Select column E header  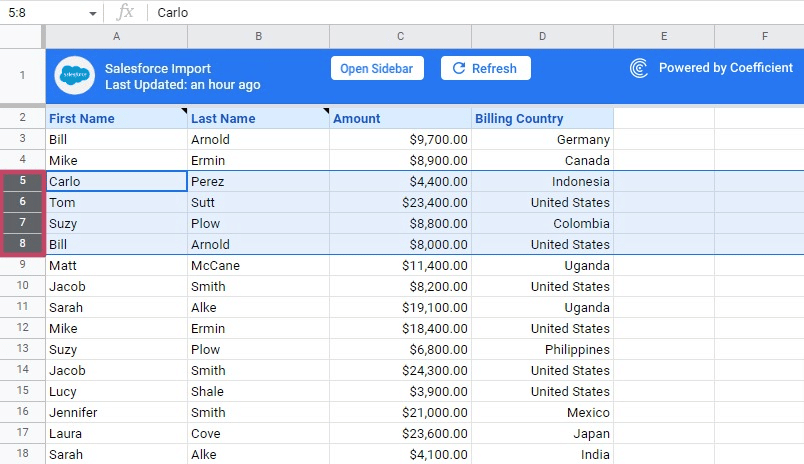[x=664, y=36]
